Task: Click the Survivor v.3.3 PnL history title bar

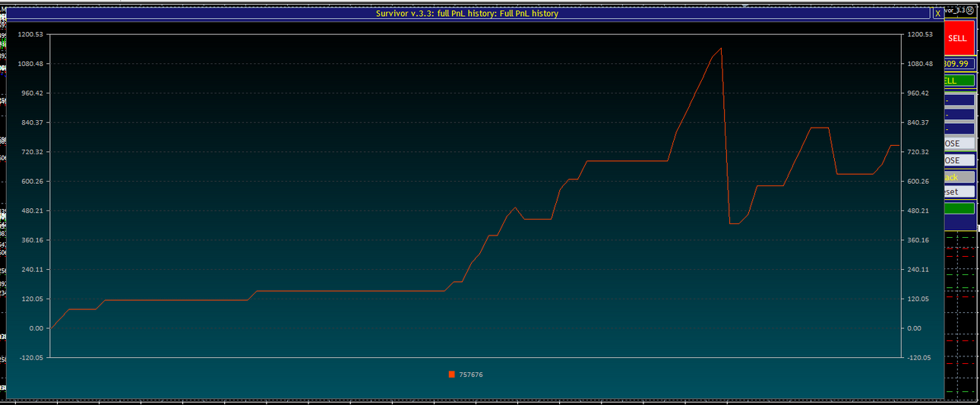Action: click(467, 14)
